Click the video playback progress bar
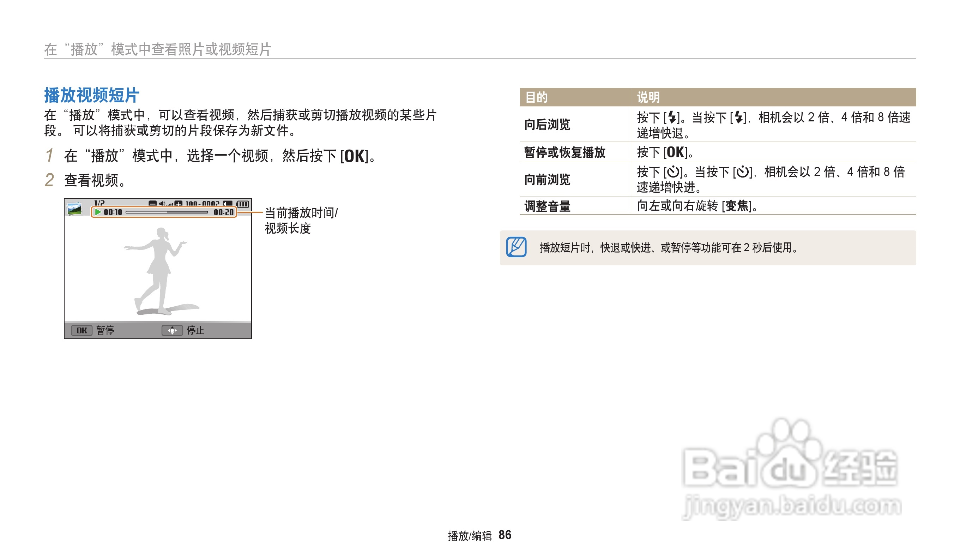The width and height of the screenshot is (960, 560). [x=167, y=212]
